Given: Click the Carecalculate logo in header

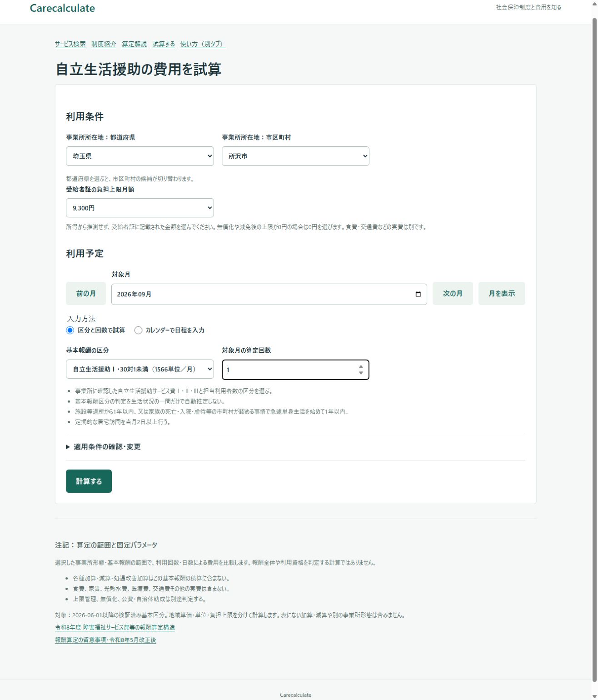Looking at the screenshot, I should 62,8.
